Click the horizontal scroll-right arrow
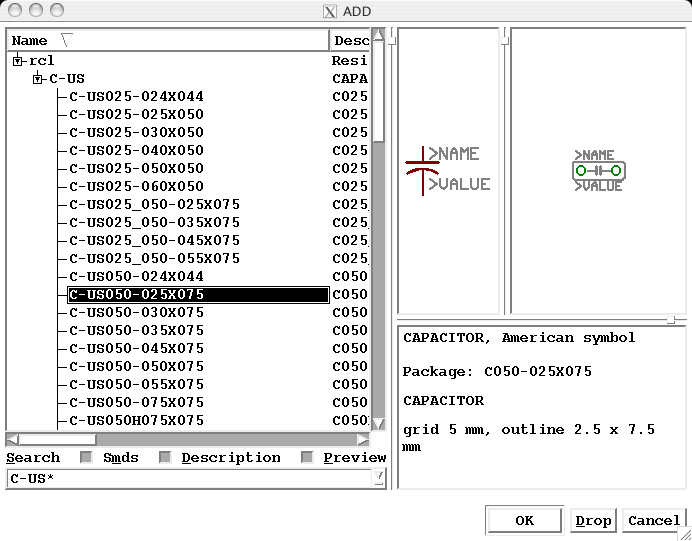 [363, 440]
